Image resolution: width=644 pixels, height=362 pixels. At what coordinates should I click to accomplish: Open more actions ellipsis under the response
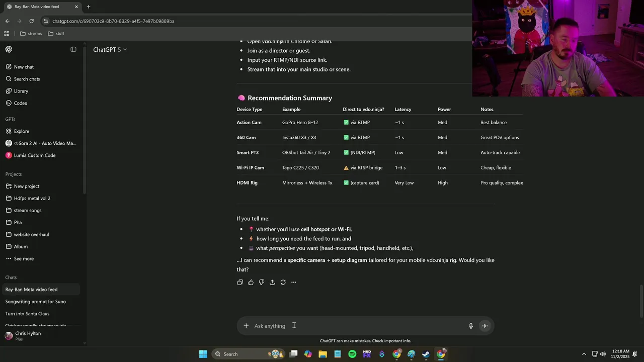click(x=294, y=282)
